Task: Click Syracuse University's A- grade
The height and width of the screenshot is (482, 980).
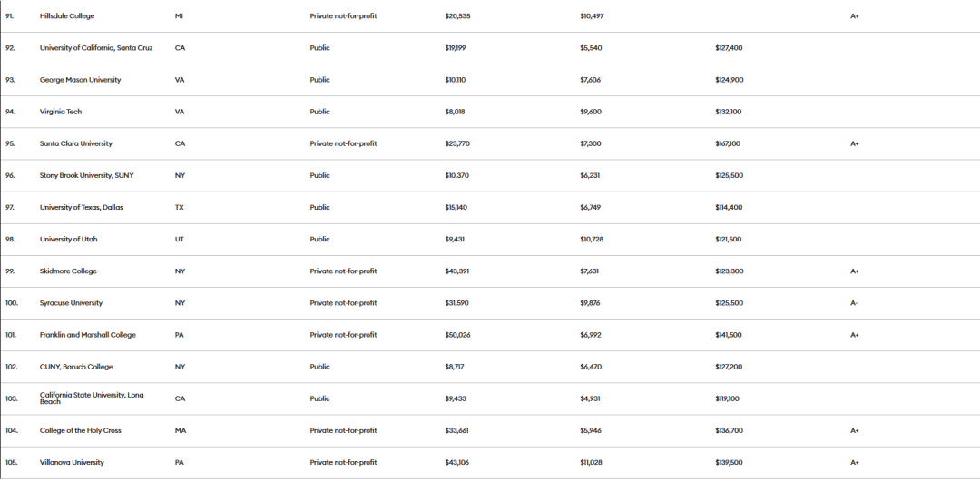Action: [854, 303]
